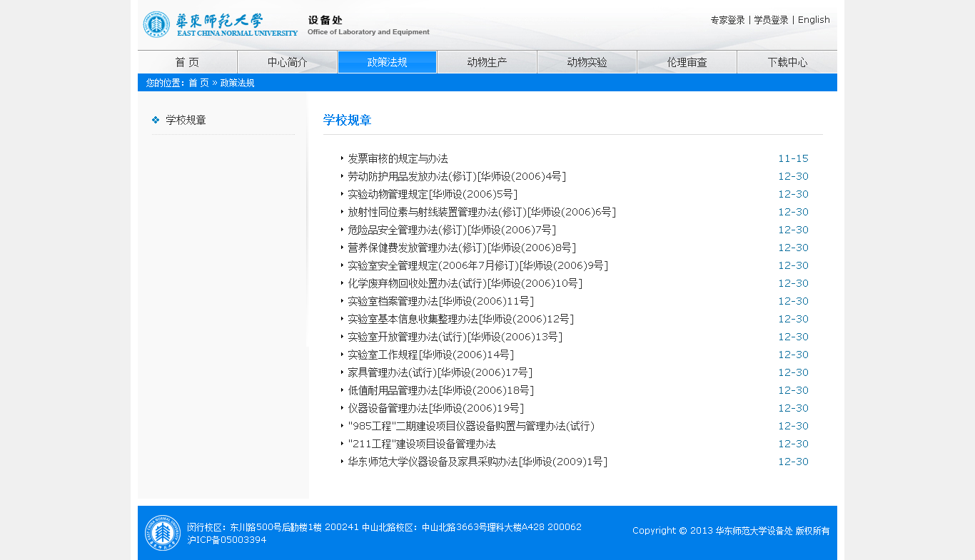
Task: Click the diamond icon beside 学校规章
Action: click(156, 120)
